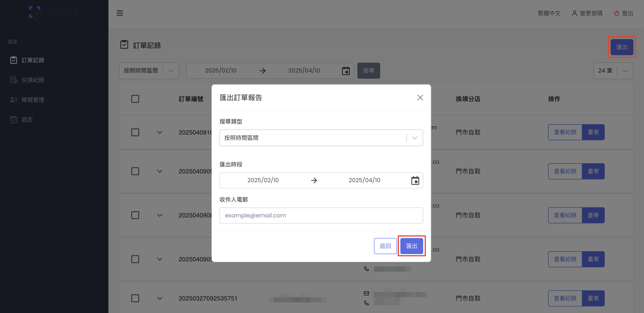This screenshot has width=644, height=313.
Task: Click 重寄 for order 2025040910
Action: (x=593, y=132)
